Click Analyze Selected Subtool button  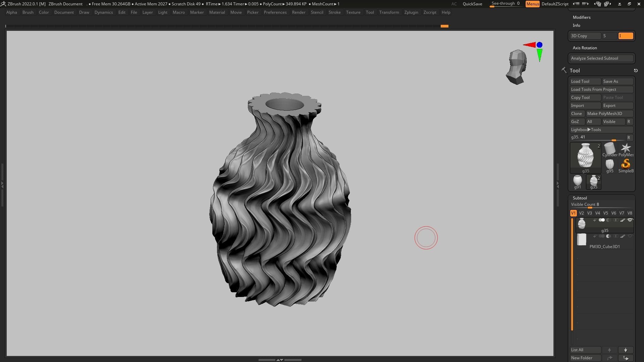tap(601, 58)
